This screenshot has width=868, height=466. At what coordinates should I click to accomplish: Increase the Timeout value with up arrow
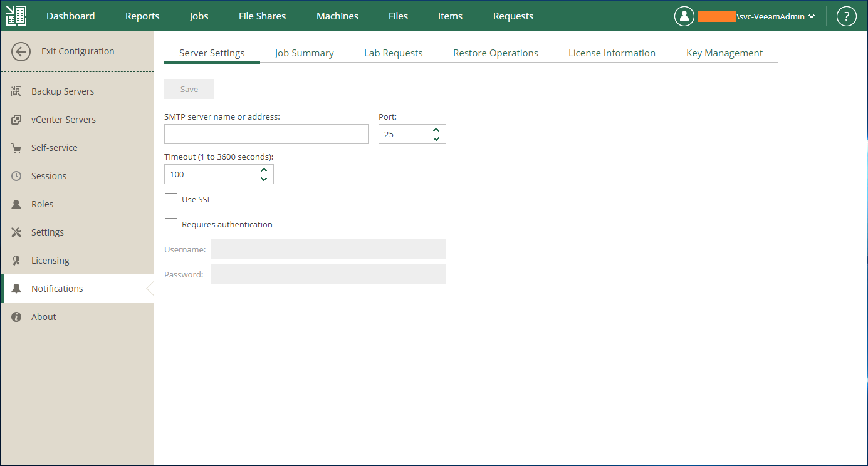[x=264, y=170]
